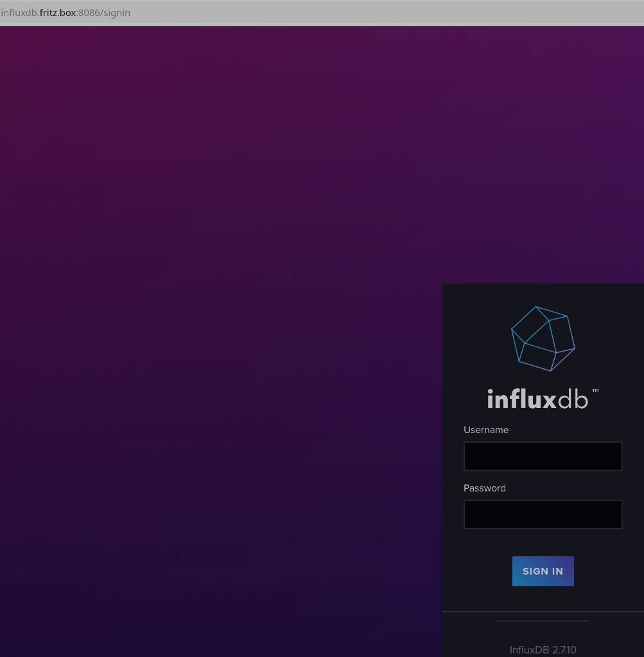Click the InfluxDB 2.7.10 version text
Screen dimensions: 644x657
(543, 650)
